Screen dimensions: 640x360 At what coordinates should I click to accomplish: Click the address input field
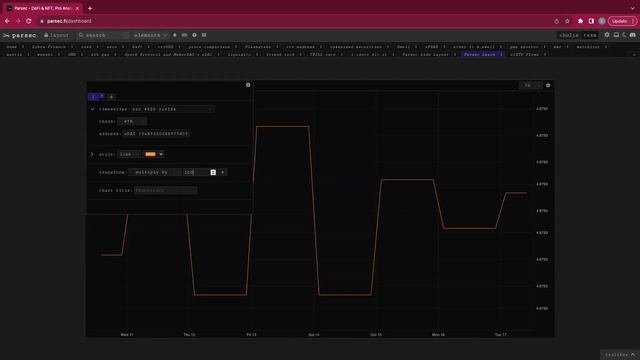coord(156,133)
